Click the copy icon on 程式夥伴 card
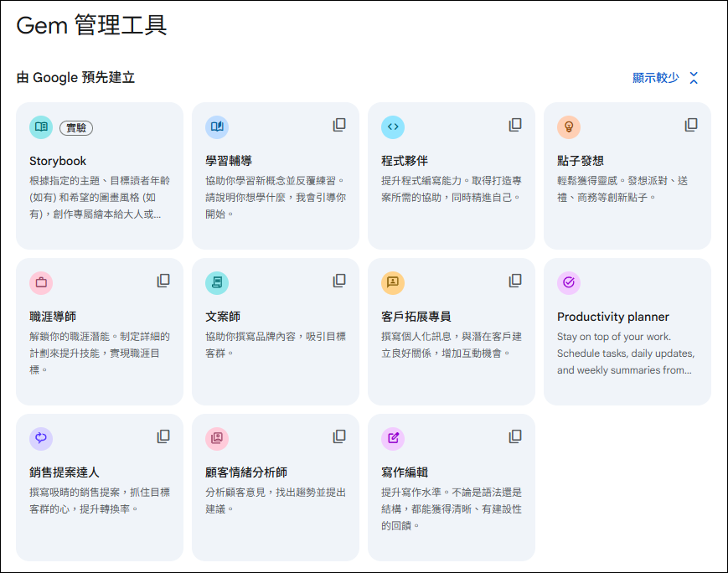The image size is (728, 573). [x=515, y=125]
